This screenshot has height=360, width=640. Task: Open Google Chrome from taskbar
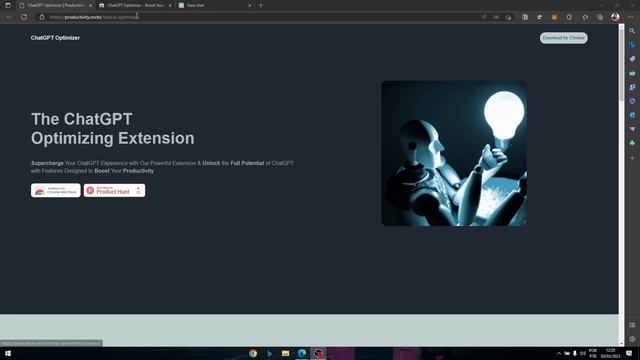253,353
